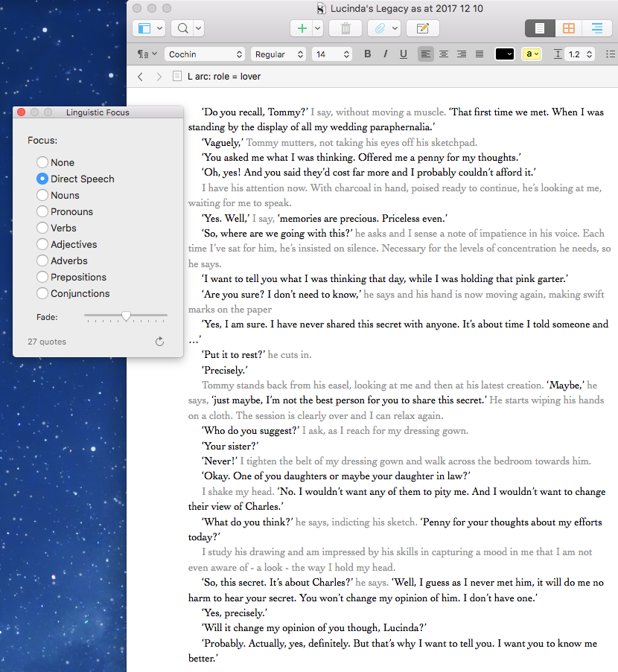Select the Adverbs focus option
This screenshot has width=618, height=672.
[x=42, y=260]
